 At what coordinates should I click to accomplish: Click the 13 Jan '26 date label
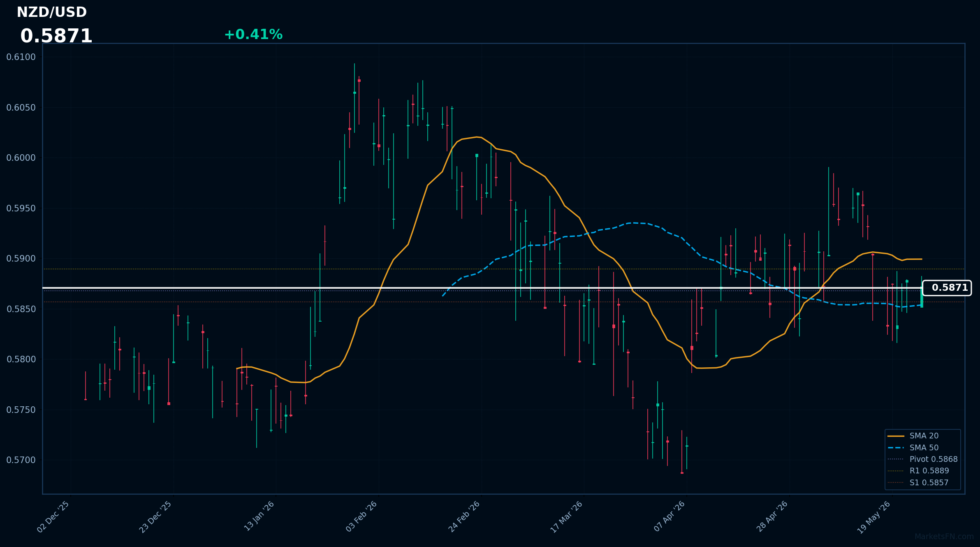259,516
